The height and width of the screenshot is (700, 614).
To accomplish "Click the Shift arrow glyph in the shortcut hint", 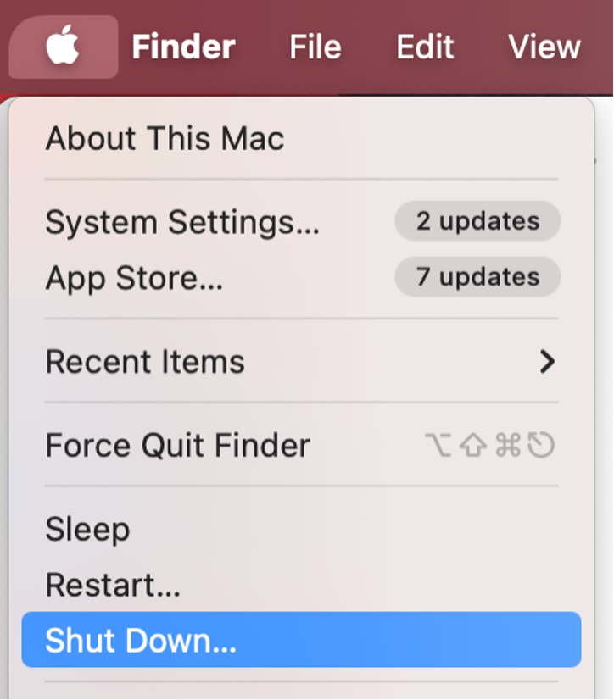I will tap(472, 444).
